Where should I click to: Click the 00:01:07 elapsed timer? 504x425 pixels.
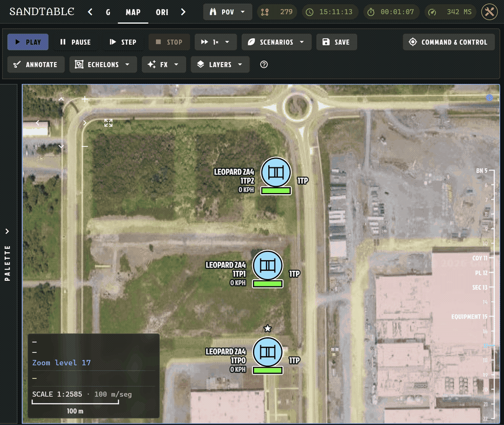coord(391,12)
